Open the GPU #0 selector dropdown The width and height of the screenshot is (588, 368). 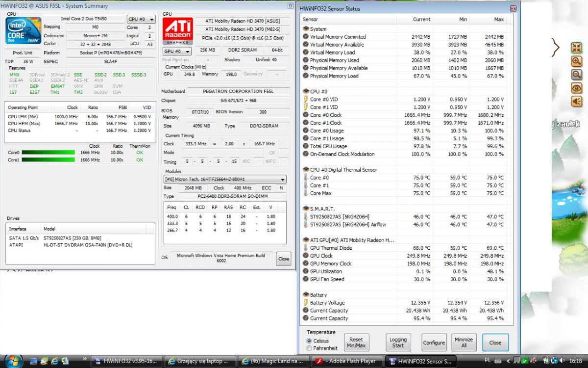coord(177,51)
